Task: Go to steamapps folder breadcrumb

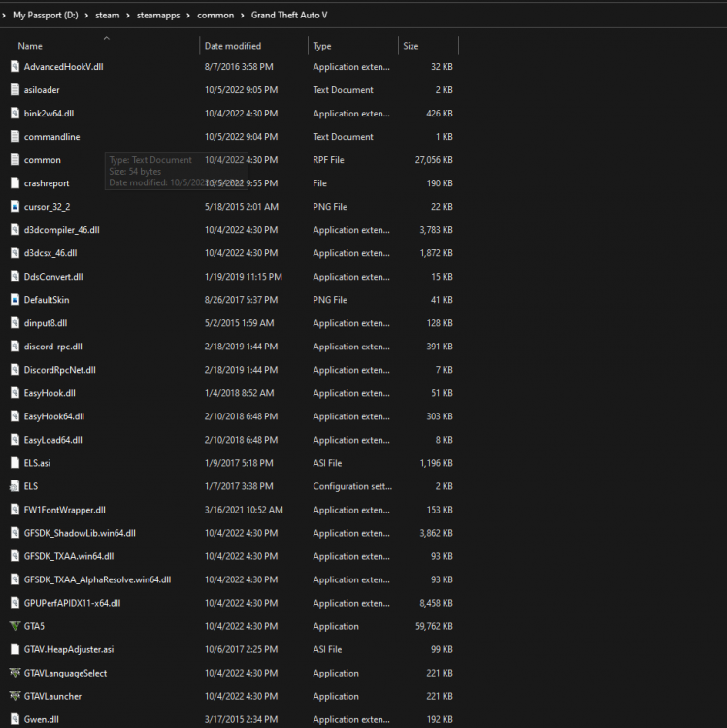Action: [x=158, y=15]
